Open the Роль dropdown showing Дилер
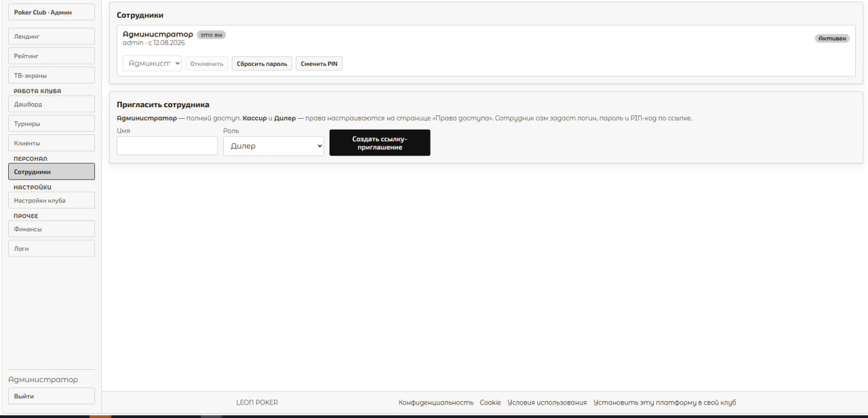Image resolution: width=868 pixels, height=418 pixels. click(x=273, y=146)
